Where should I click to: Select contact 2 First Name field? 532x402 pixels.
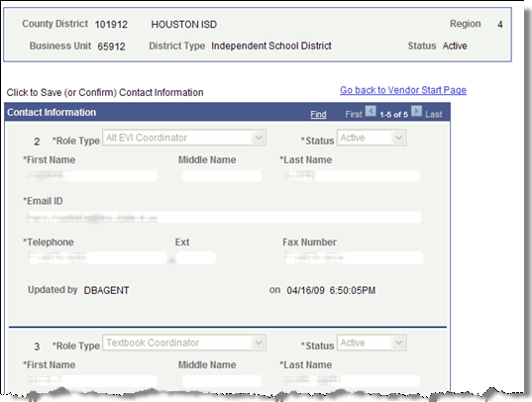[92, 175]
